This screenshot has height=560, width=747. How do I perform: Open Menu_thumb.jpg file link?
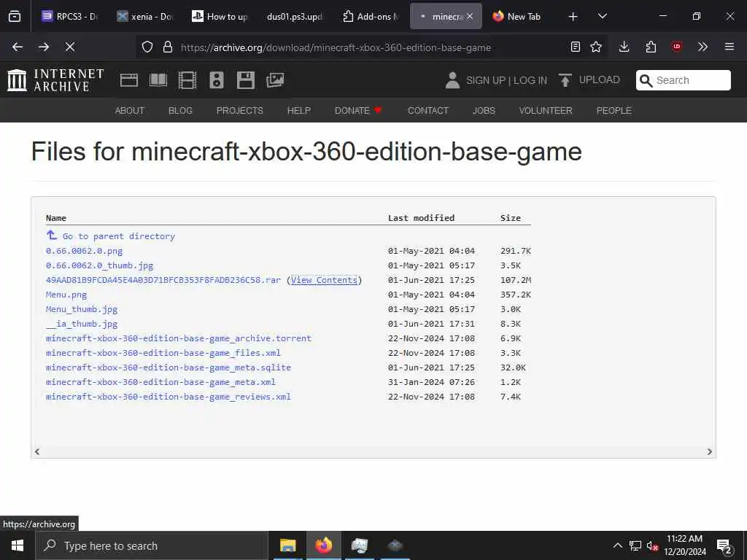click(82, 309)
